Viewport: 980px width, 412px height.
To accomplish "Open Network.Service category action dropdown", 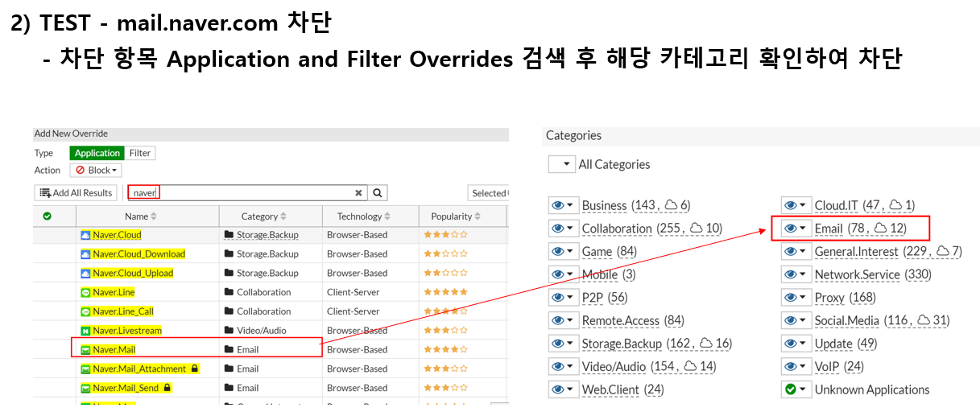I will pyautogui.click(x=796, y=274).
